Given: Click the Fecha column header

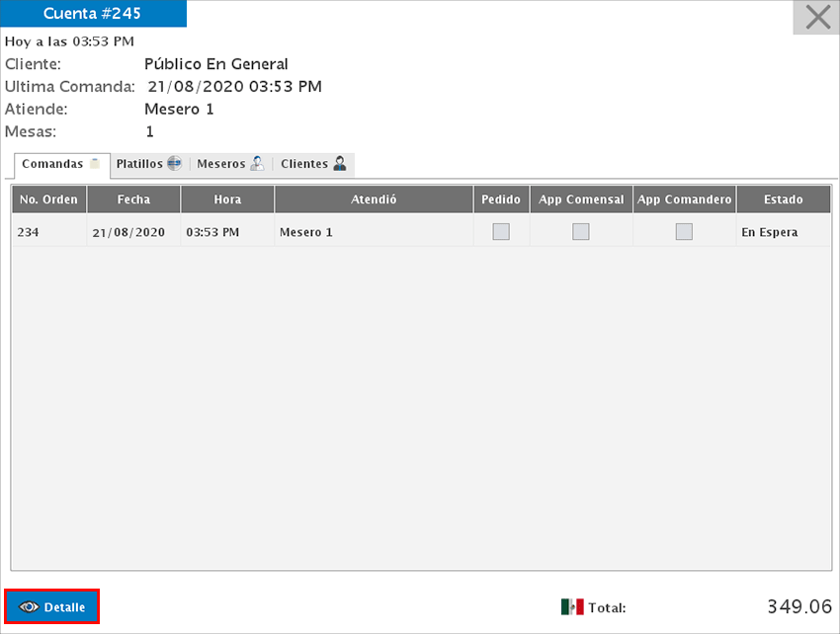Looking at the screenshot, I should 133,199.
